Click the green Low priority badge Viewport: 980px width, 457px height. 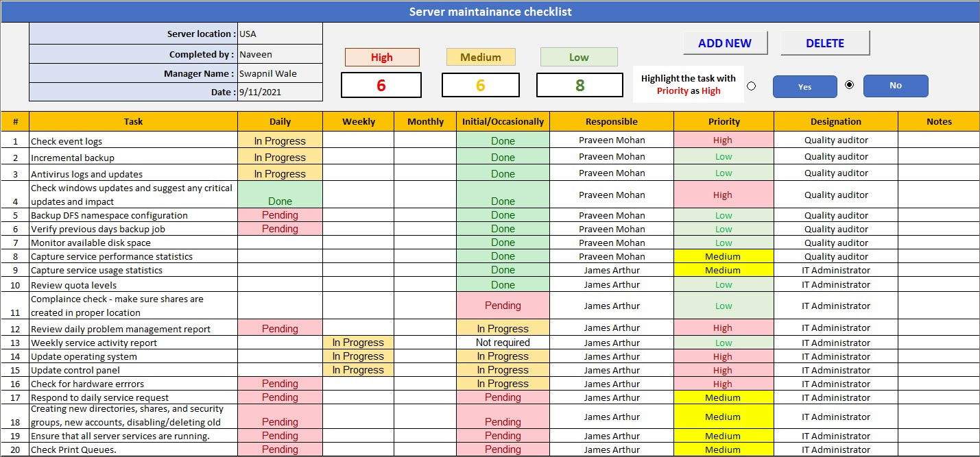click(578, 57)
